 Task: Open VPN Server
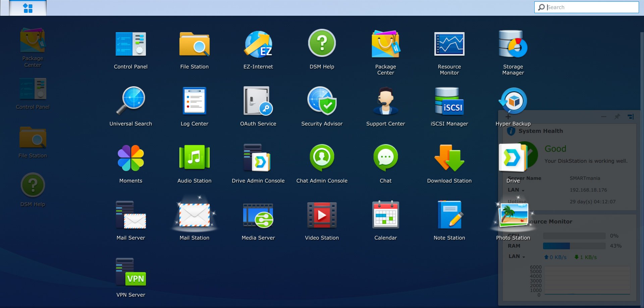131,272
